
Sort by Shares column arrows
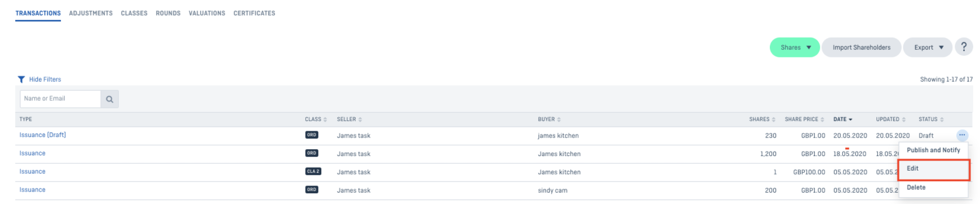pos(774,119)
